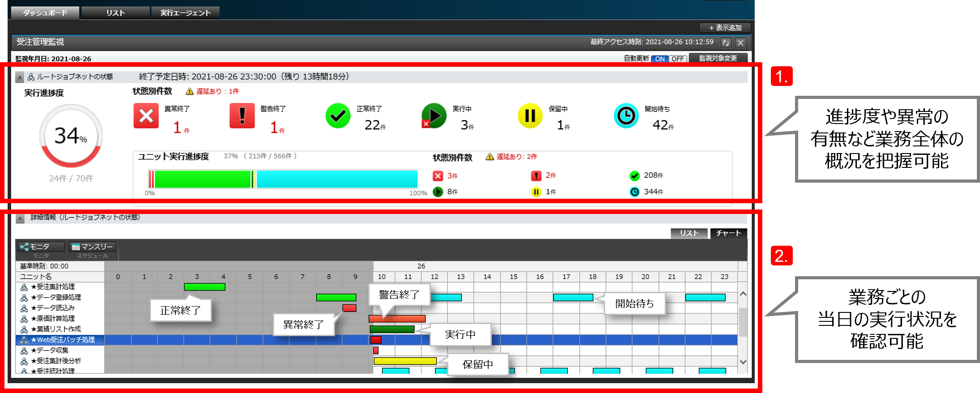The image size is (980, 393).
Task: Select the ★データ登録処理 row
Action: (60, 298)
